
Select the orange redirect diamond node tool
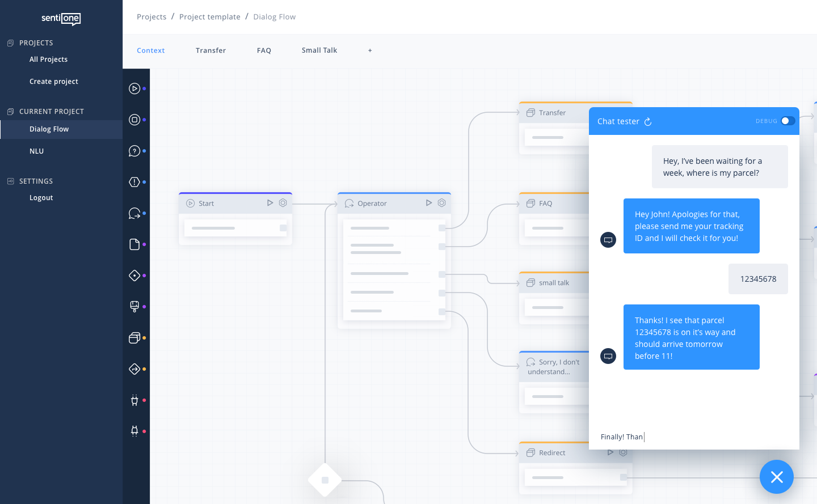(135, 369)
